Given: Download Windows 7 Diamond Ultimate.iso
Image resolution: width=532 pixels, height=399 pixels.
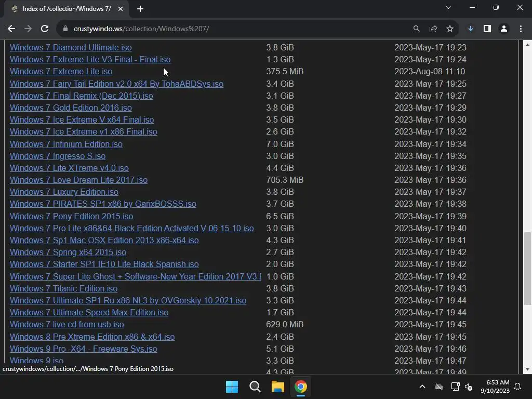Looking at the screenshot, I should pos(71,47).
